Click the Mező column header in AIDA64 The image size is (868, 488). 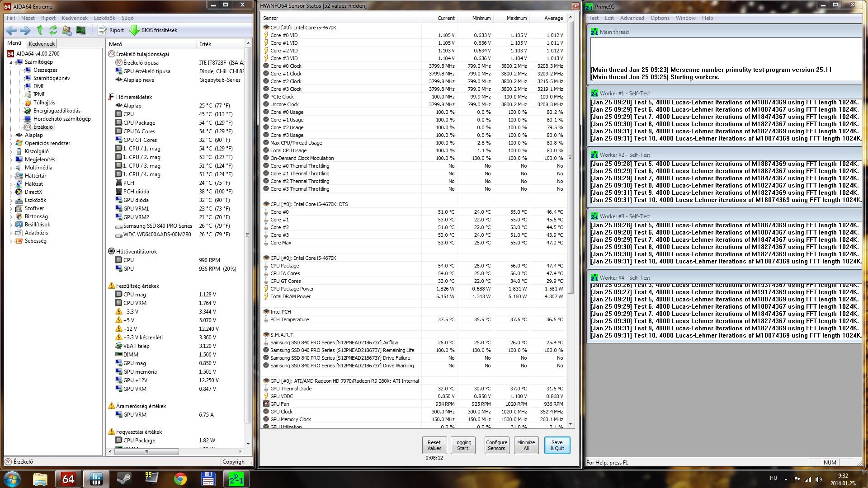pyautogui.click(x=151, y=44)
